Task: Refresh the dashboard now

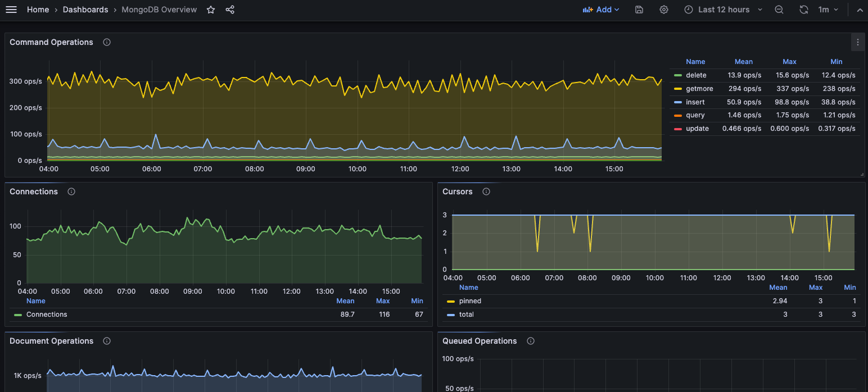Action: tap(804, 10)
